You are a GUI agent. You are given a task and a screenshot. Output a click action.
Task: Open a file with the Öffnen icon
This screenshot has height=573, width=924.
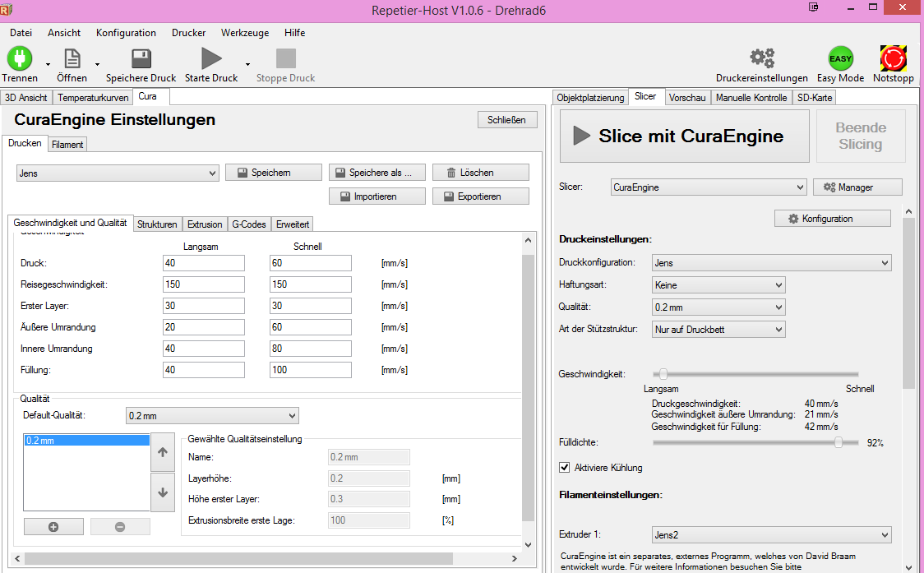(x=72, y=58)
